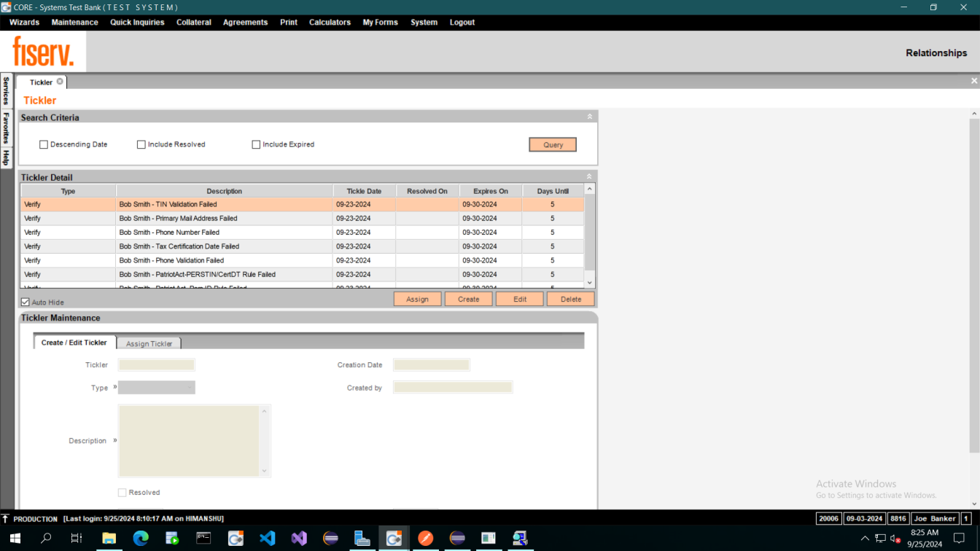Launch File Explorer from the taskbar
The image size is (980, 551).
[x=109, y=539]
